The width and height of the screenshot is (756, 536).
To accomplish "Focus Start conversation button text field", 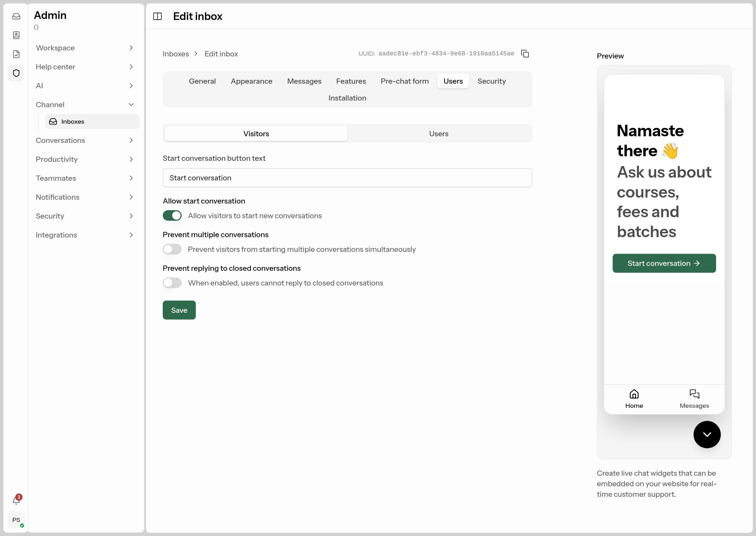I will [347, 178].
